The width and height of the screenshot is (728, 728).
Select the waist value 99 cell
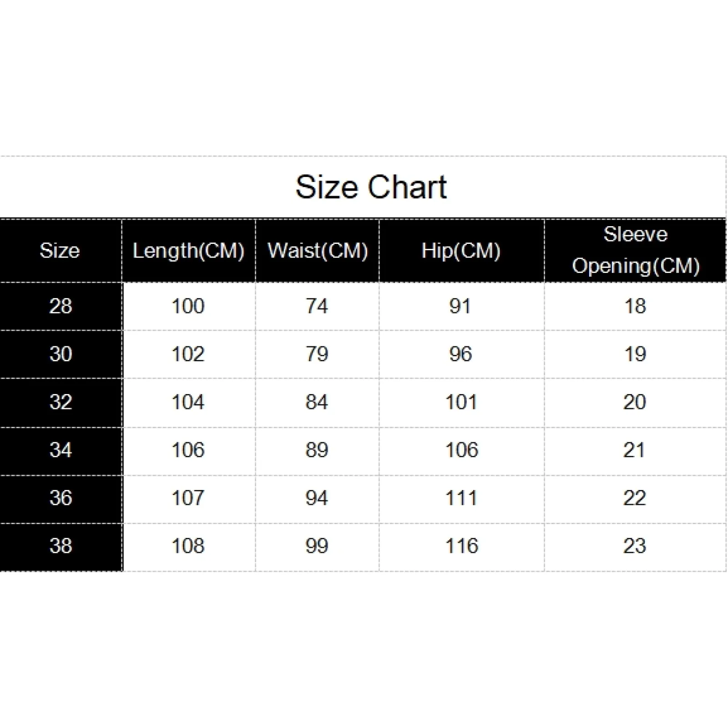317,546
